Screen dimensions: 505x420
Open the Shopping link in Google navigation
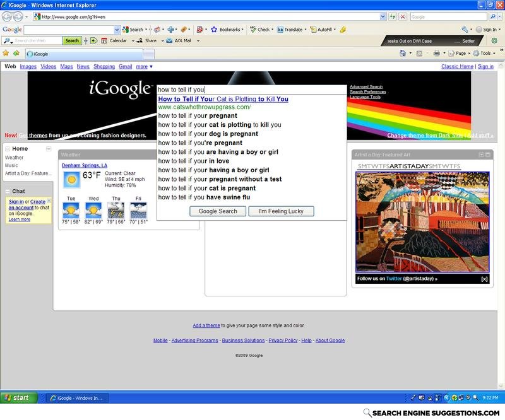pyautogui.click(x=104, y=67)
